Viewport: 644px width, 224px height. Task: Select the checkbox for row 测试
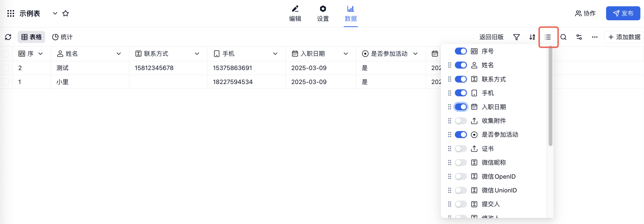6,68
